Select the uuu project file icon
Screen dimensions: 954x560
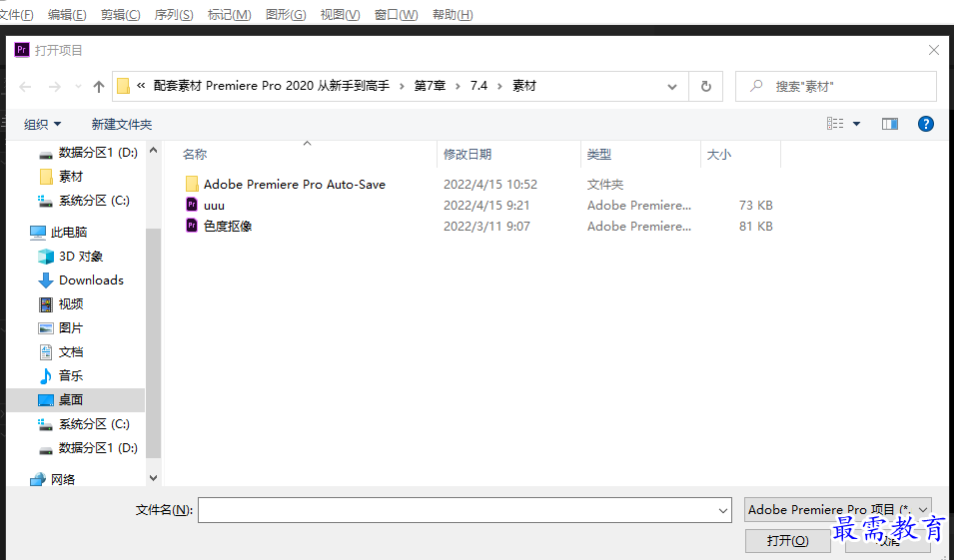(192, 205)
